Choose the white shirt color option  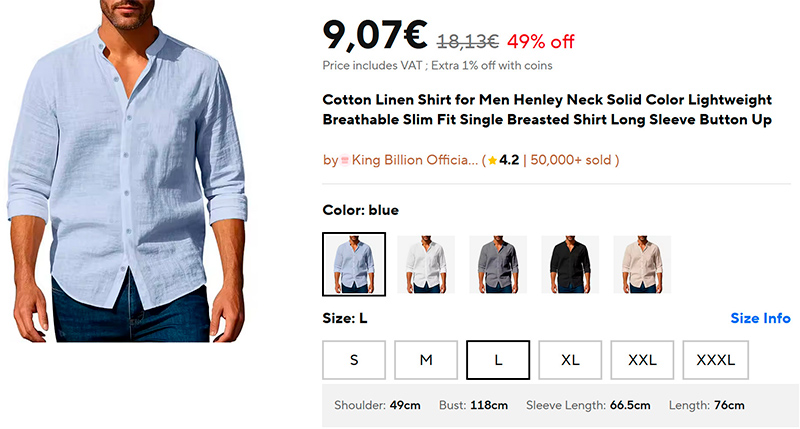coord(426,264)
